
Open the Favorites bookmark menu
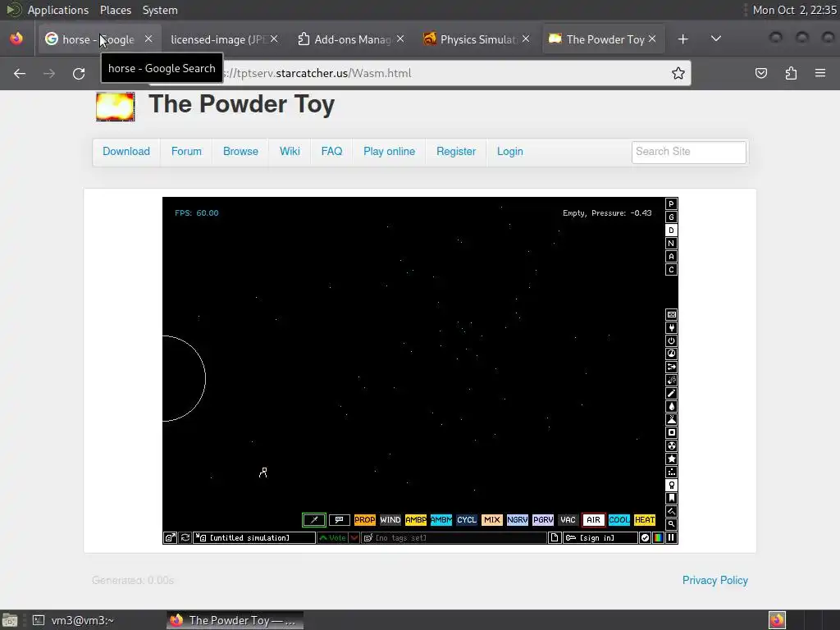coord(671,498)
